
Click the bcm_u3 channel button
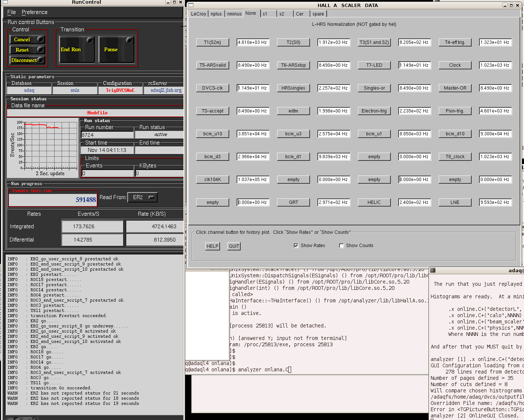tap(293, 134)
